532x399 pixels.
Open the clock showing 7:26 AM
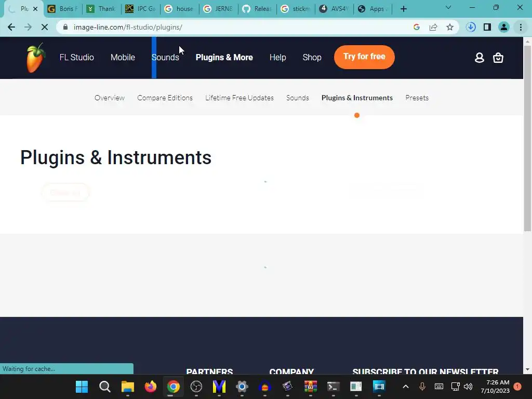point(495,387)
